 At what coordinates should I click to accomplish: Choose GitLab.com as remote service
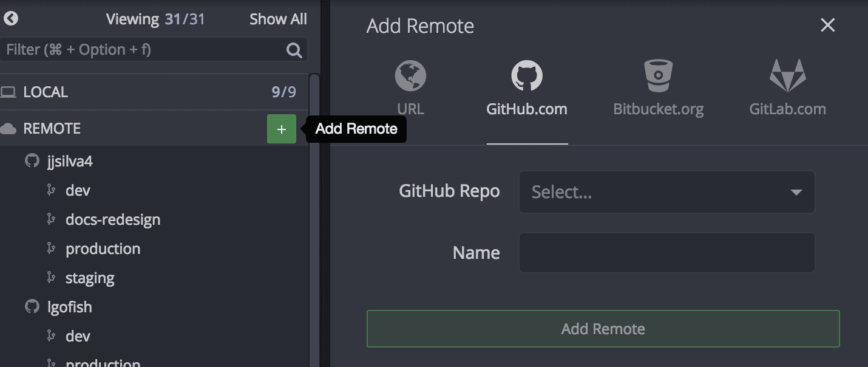[787, 85]
